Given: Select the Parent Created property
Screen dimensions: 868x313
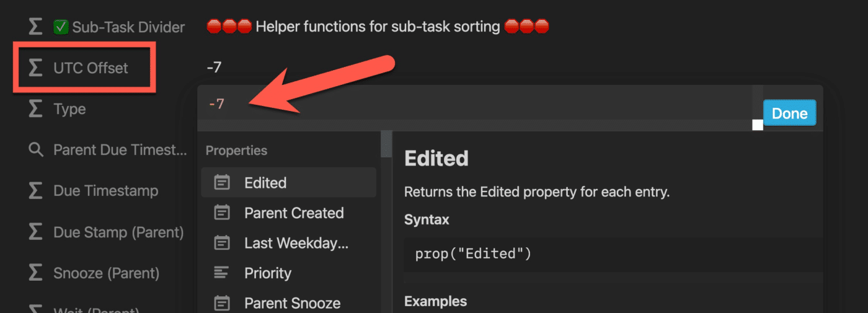Looking at the screenshot, I should click(x=289, y=213).
